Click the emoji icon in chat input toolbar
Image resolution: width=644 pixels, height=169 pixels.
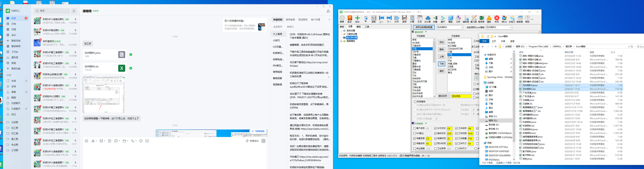pyautogui.click(x=86, y=141)
